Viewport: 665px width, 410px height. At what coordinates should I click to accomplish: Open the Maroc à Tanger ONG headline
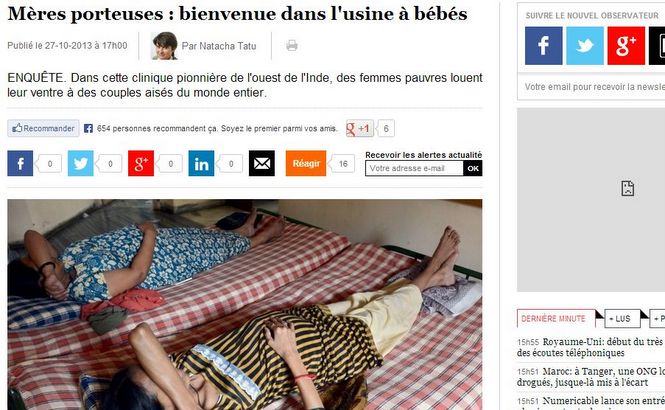point(591,377)
